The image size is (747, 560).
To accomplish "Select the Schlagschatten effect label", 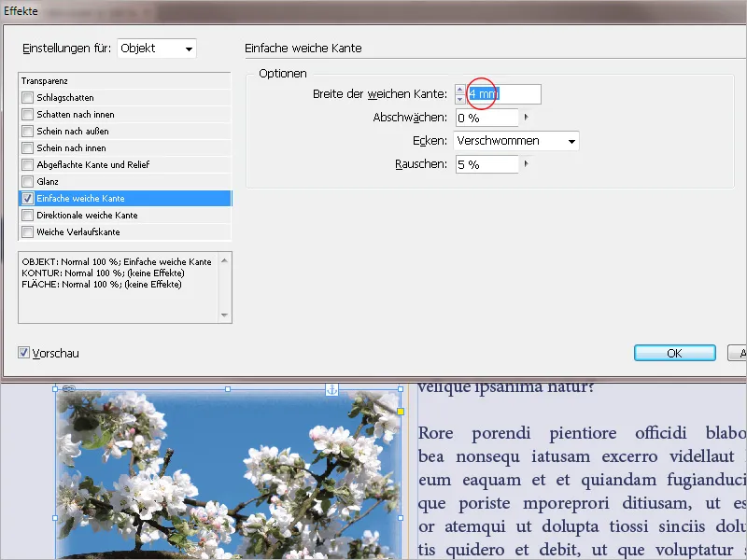I will coord(65,98).
